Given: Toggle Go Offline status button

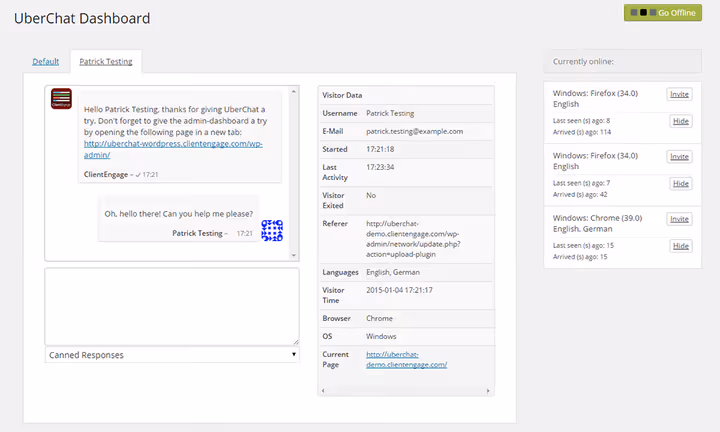Looking at the screenshot, I should point(663,13).
